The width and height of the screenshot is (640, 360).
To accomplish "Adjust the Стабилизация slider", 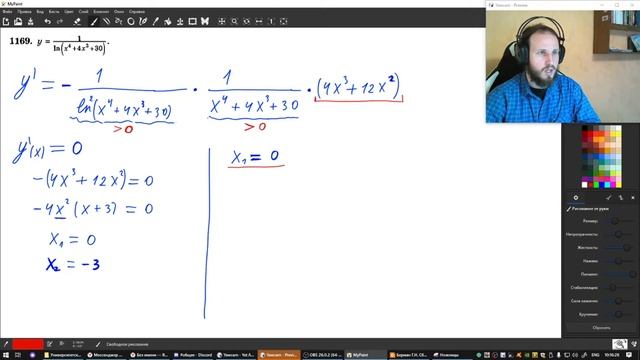I will [618, 288].
